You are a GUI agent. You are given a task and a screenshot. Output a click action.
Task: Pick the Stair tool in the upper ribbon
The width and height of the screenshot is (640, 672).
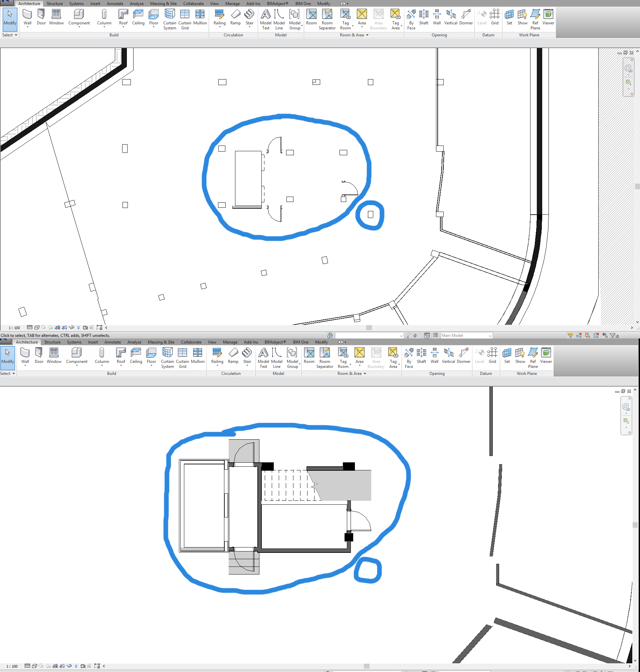pyautogui.click(x=249, y=18)
